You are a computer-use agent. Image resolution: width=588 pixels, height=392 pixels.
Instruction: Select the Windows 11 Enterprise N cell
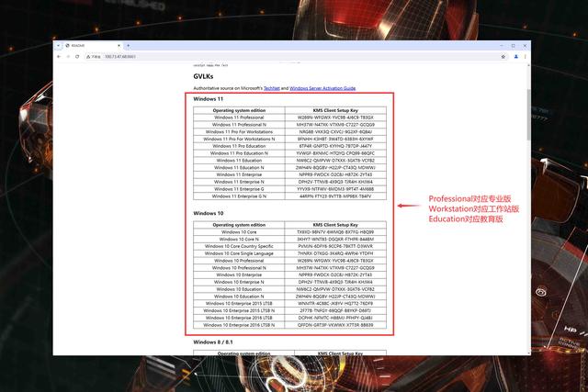[239, 182]
